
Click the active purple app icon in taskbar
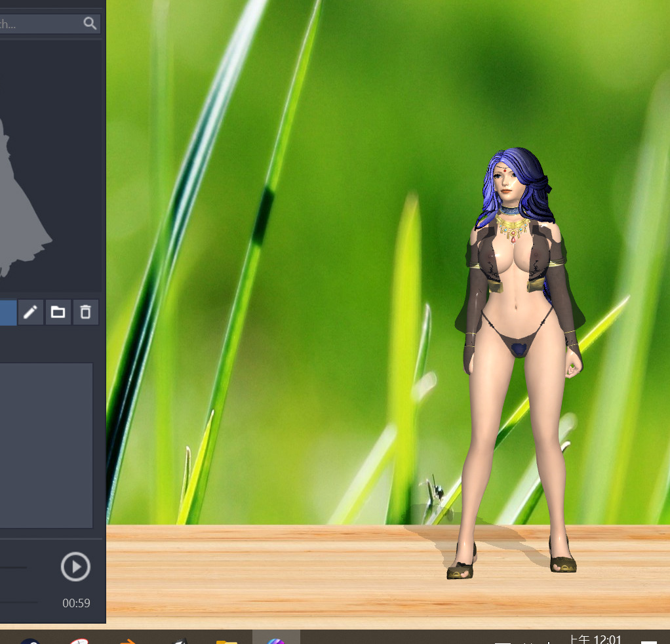pos(276,641)
